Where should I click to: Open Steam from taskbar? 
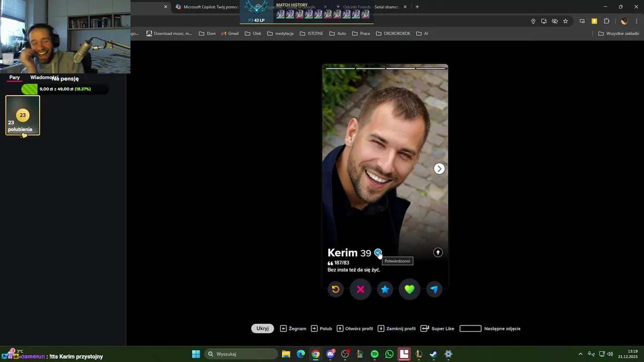tap(434, 354)
